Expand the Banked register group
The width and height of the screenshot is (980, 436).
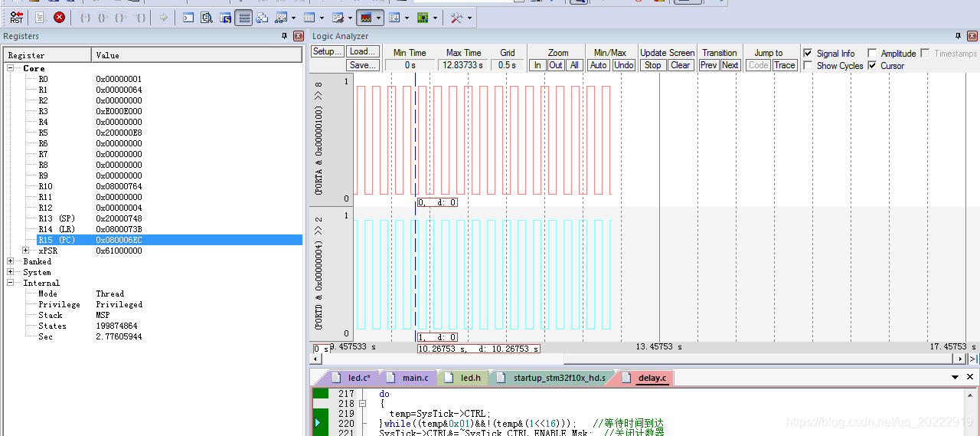pos(11,261)
